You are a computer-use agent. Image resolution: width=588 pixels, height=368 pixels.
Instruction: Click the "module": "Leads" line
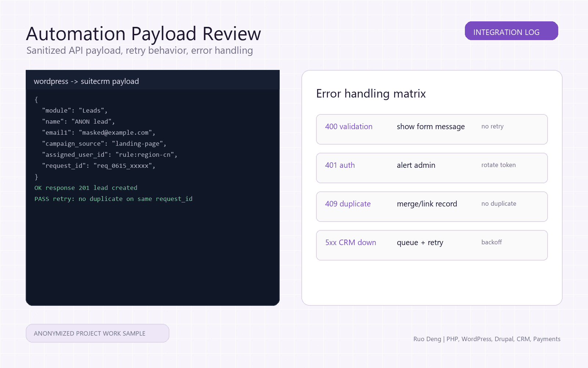pyautogui.click(x=75, y=110)
